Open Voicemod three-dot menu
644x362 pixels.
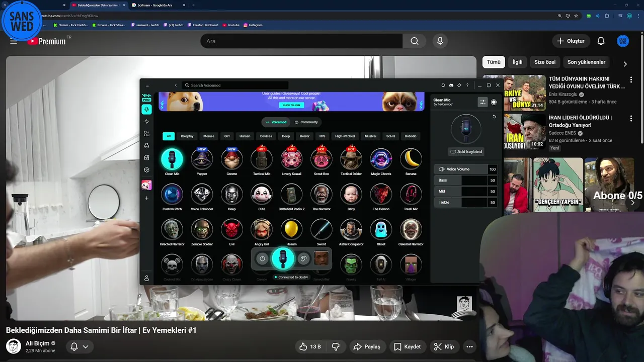pyautogui.click(x=147, y=85)
